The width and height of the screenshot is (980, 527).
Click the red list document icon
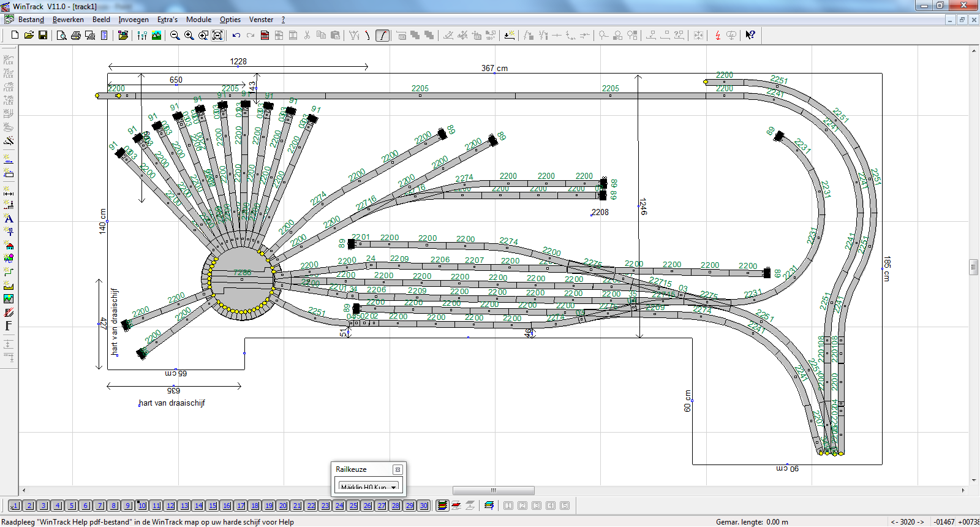[x=265, y=35]
